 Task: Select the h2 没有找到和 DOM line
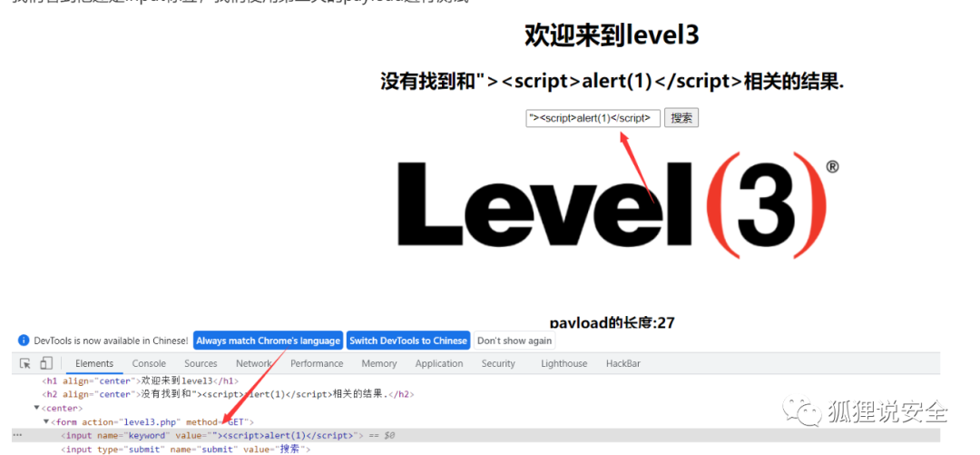click(228, 394)
